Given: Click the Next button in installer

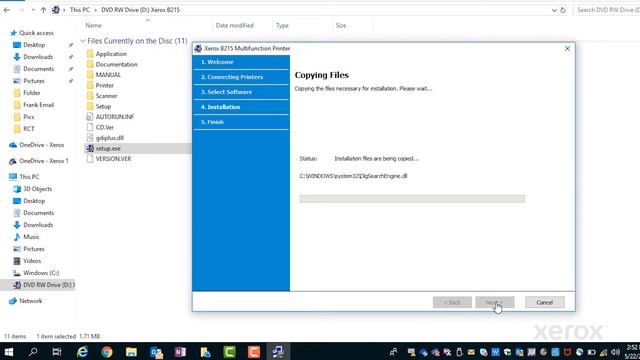Looking at the screenshot, I should click(495, 302).
